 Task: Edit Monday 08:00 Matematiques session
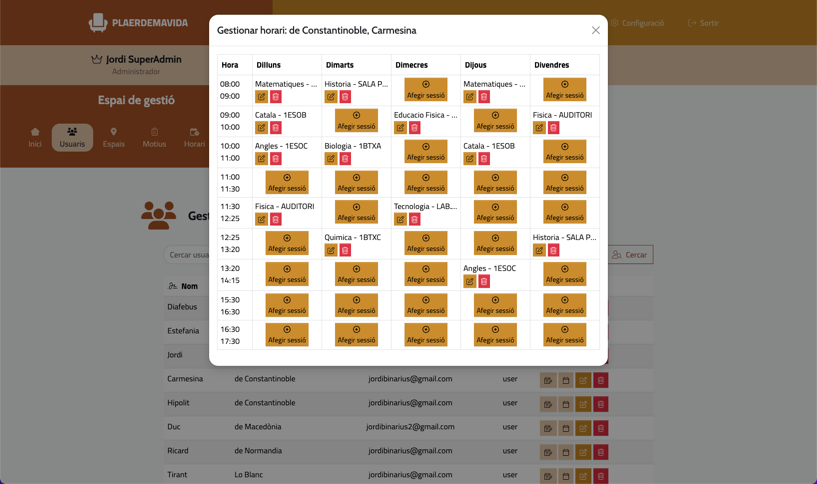(x=262, y=97)
